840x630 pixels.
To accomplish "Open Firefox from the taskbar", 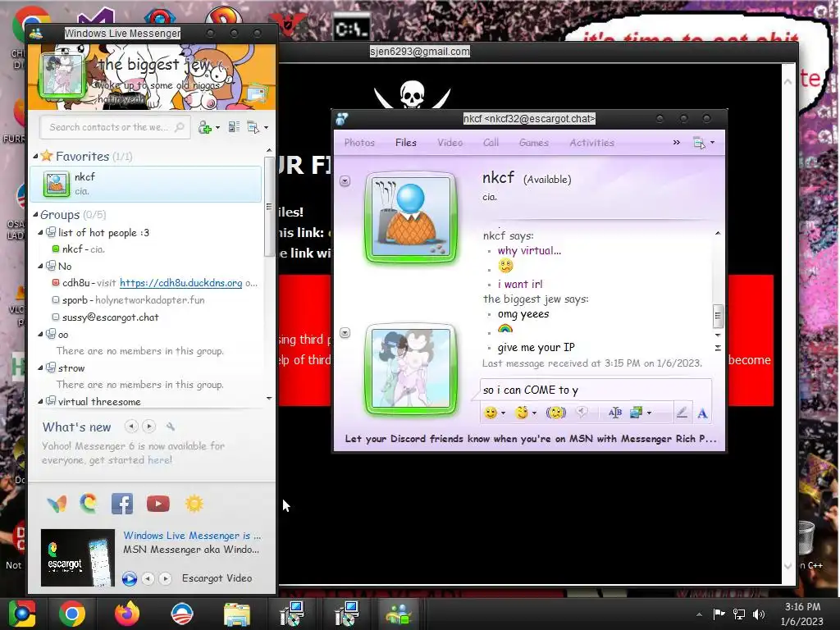I will pyautogui.click(x=126, y=614).
